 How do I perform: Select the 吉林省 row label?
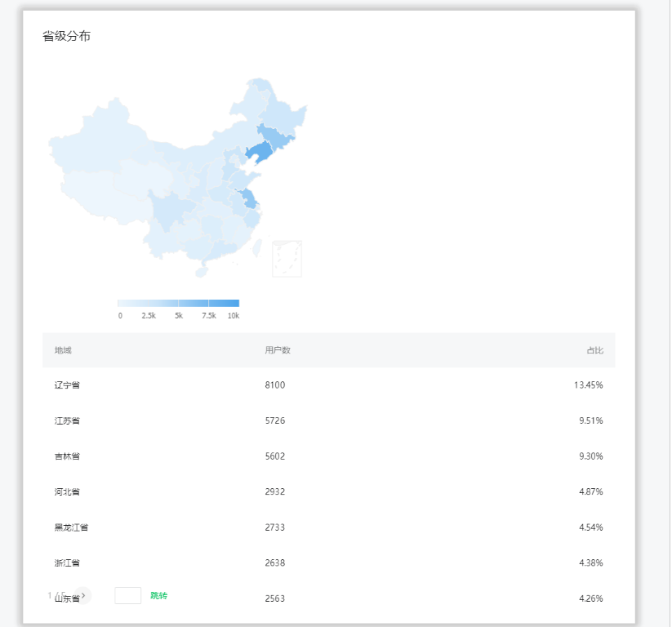67,456
